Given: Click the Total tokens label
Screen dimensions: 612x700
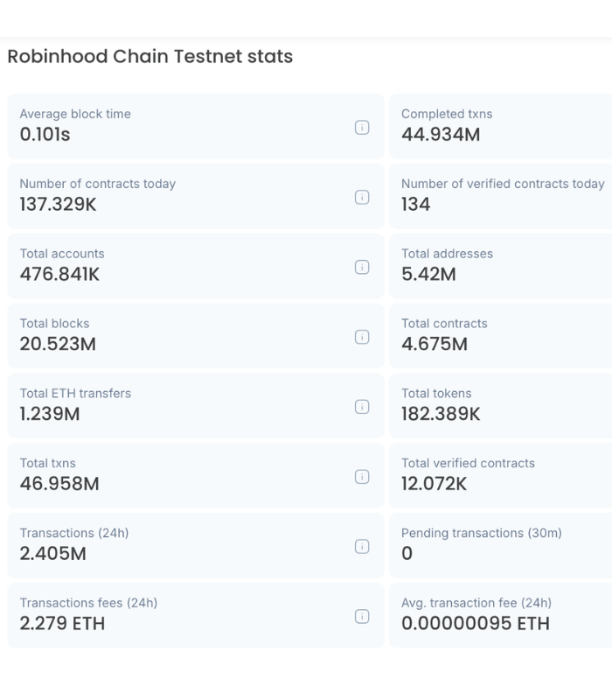Looking at the screenshot, I should coord(436,393).
